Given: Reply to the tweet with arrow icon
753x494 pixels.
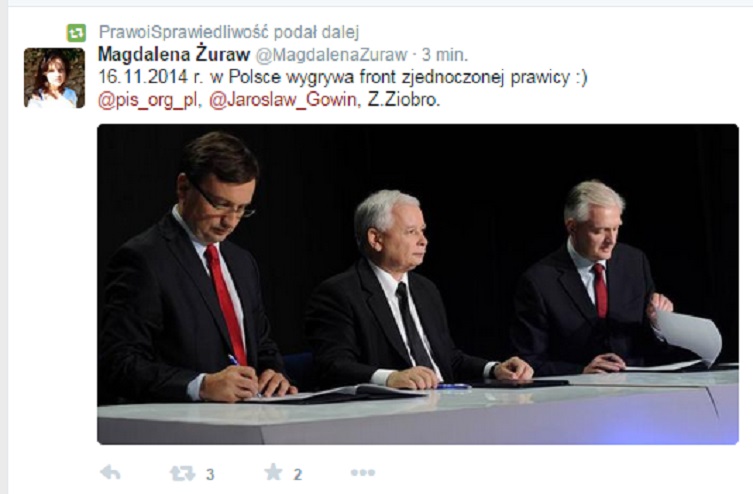Looking at the screenshot, I should point(110,473).
